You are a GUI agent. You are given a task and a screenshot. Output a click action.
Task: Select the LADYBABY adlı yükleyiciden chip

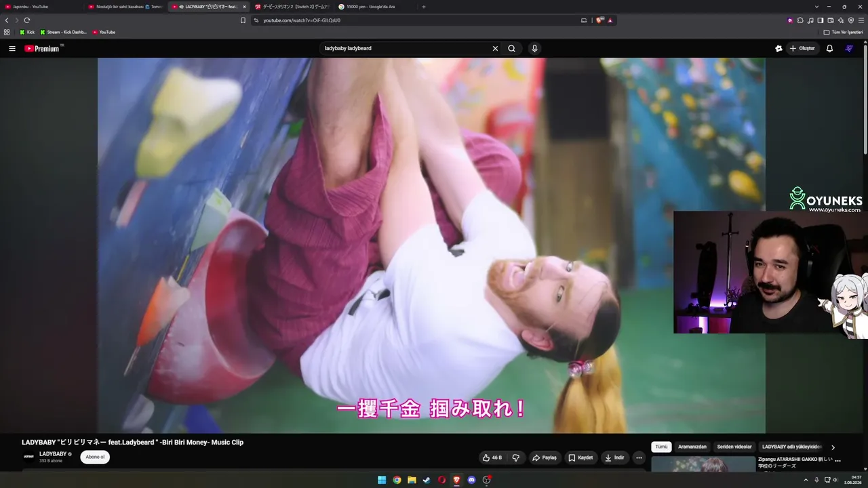click(x=791, y=447)
